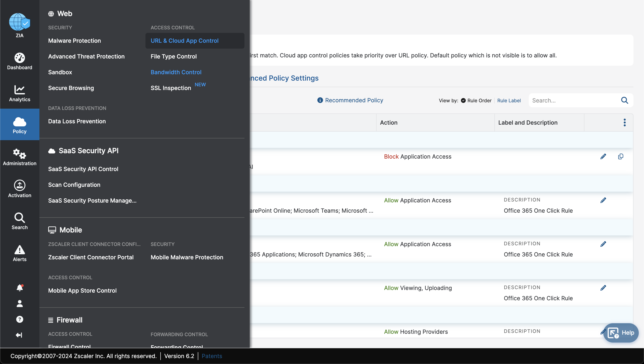644x364 pixels.
Task: Open the Activation sidebar icon
Action: pyautogui.click(x=19, y=186)
